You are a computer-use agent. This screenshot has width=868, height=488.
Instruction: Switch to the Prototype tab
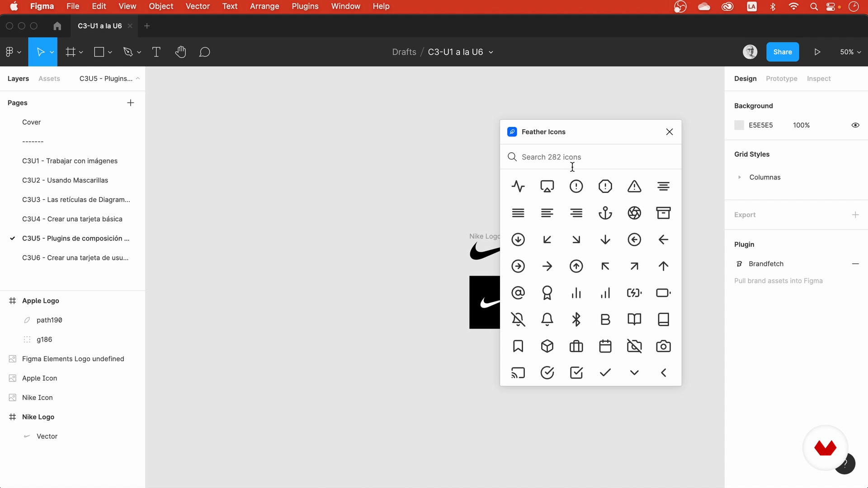781,79
